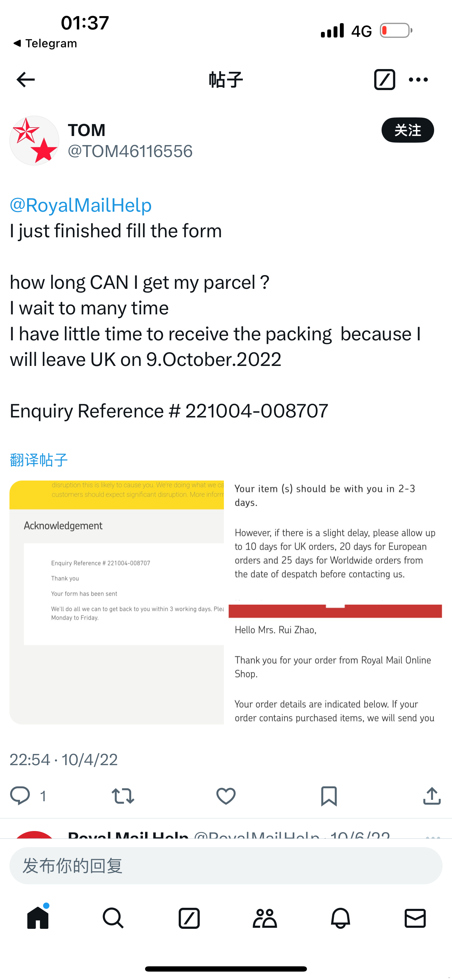This screenshot has width=452, height=980.
Task: Tap the reply speech bubble icon
Action: tap(20, 796)
